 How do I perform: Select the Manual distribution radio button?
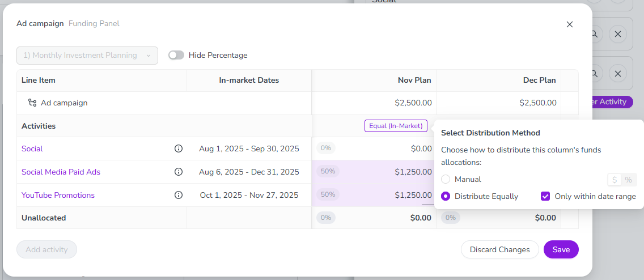tap(446, 179)
